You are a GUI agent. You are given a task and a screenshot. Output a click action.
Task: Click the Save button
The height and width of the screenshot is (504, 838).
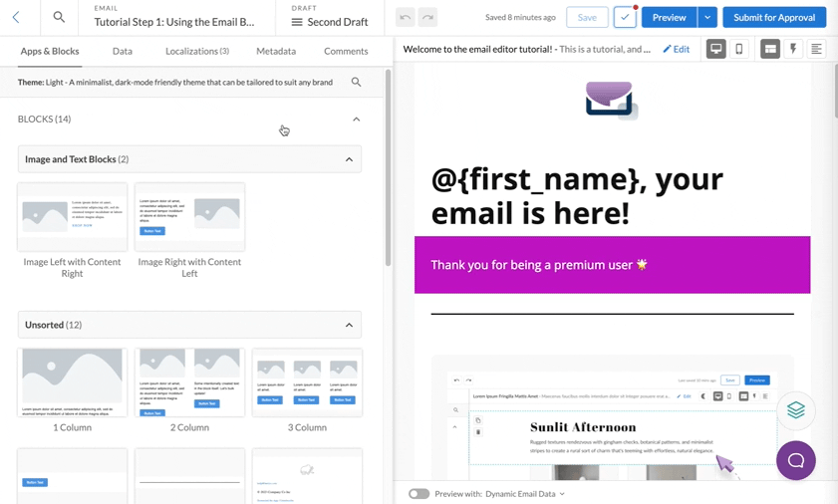coord(587,18)
